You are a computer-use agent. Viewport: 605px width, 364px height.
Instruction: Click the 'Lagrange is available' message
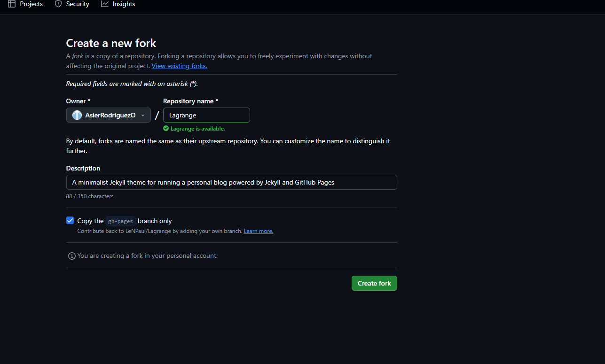point(197,129)
